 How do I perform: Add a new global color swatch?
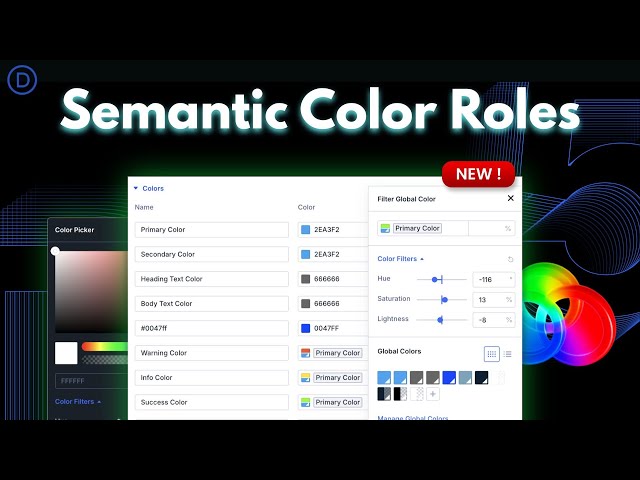coord(433,394)
